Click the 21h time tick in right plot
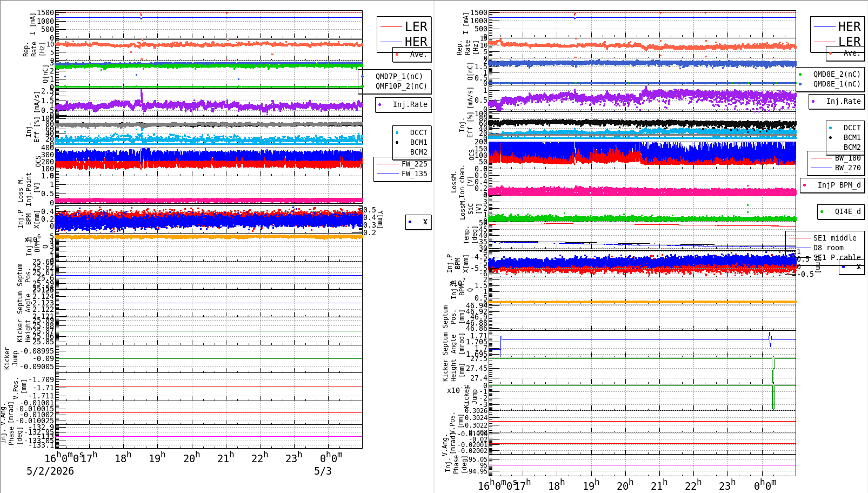Image resolution: width=868 pixels, height=493 pixels. (x=659, y=485)
